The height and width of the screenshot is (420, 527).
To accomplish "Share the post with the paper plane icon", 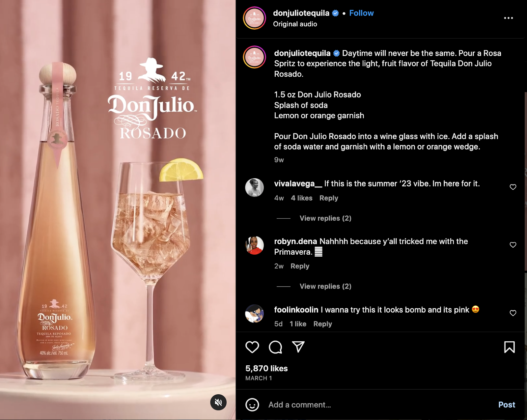I will 298,347.
